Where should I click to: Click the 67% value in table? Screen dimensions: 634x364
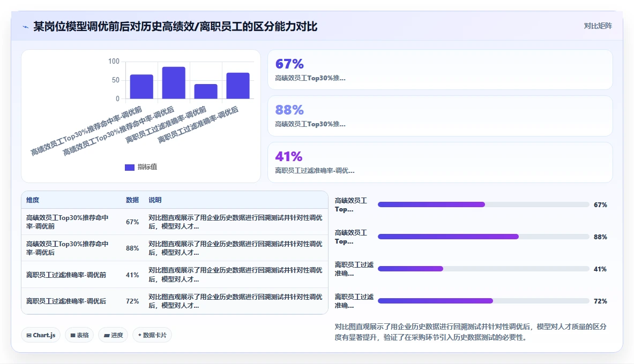coord(132,222)
